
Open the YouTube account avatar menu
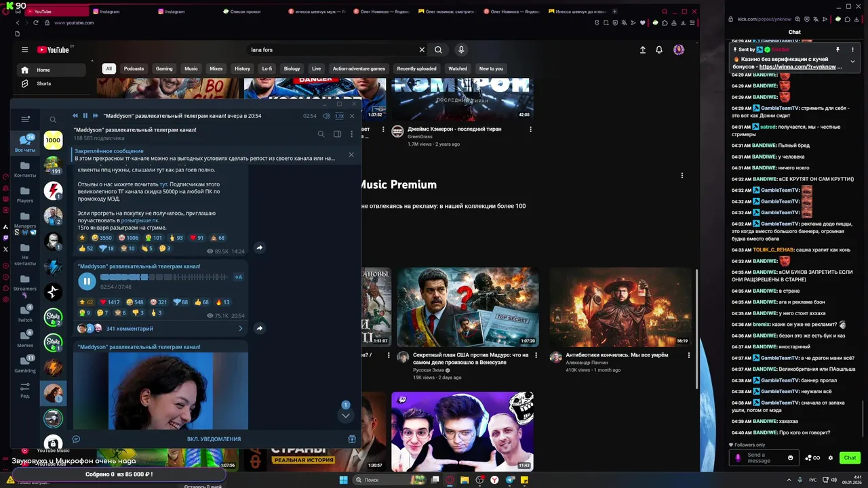click(679, 49)
